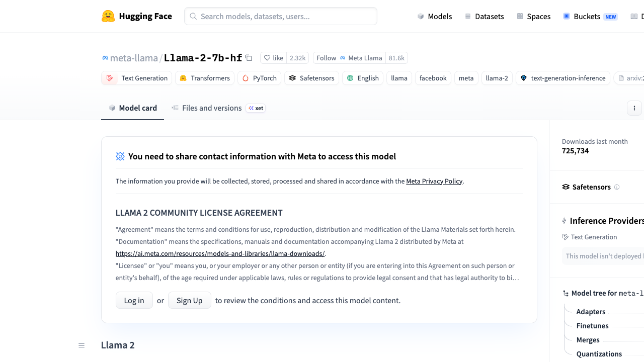The height and width of the screenshot is (362, 644).
Task: Select the Safetensors tag chip
Action: [311, 78]
